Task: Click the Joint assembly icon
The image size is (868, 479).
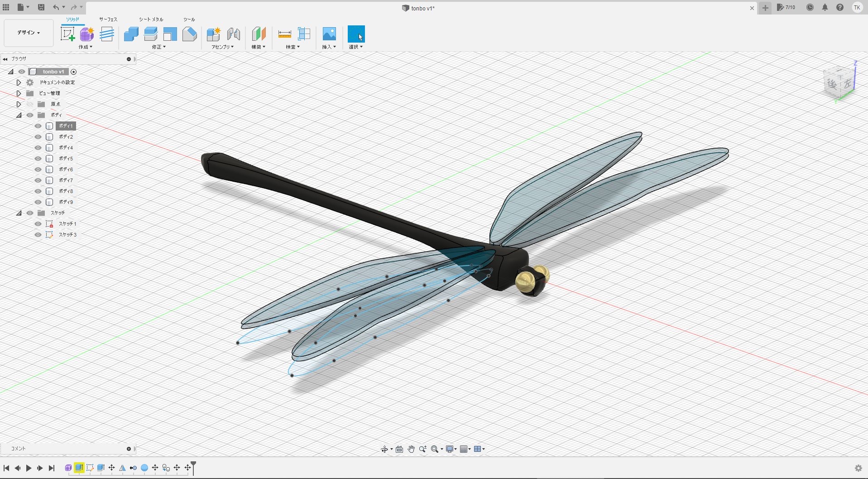Action: coord(234,34)
